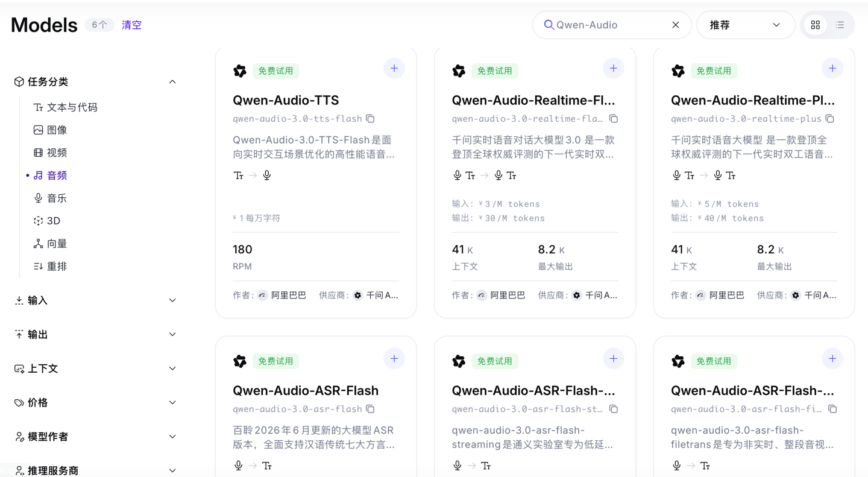Click the 免费试用 badge on Qwen-Audio-TTS
This screenshot has width=868, height=477.
[275, 71]
